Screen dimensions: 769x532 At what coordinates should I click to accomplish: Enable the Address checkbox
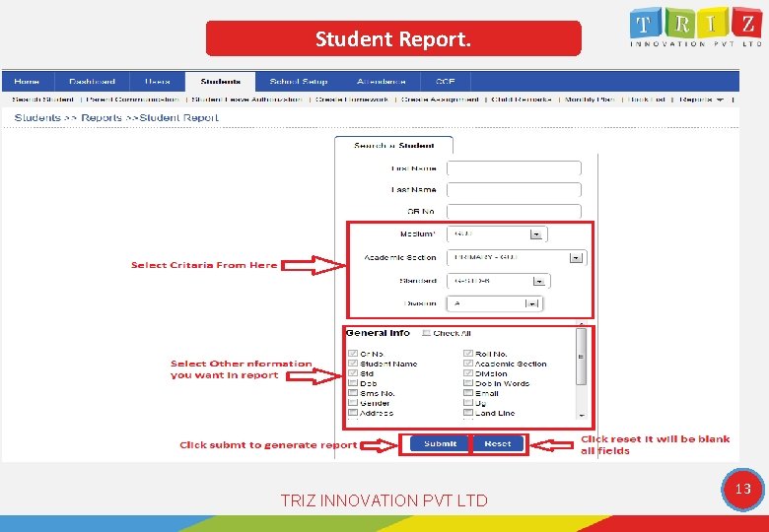(x=353, y=413)
